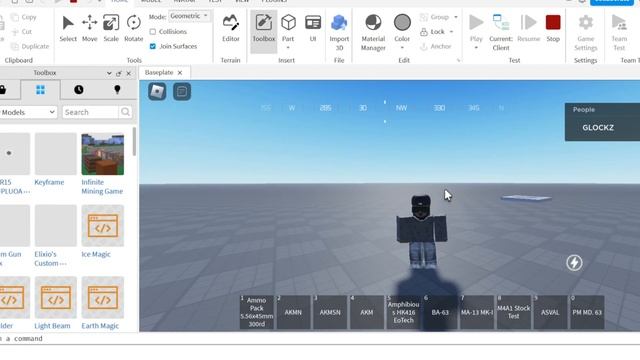This screenshot has height=360, width=640.
Task: Undock the Toolbox panel
Action: click(119, 73)
